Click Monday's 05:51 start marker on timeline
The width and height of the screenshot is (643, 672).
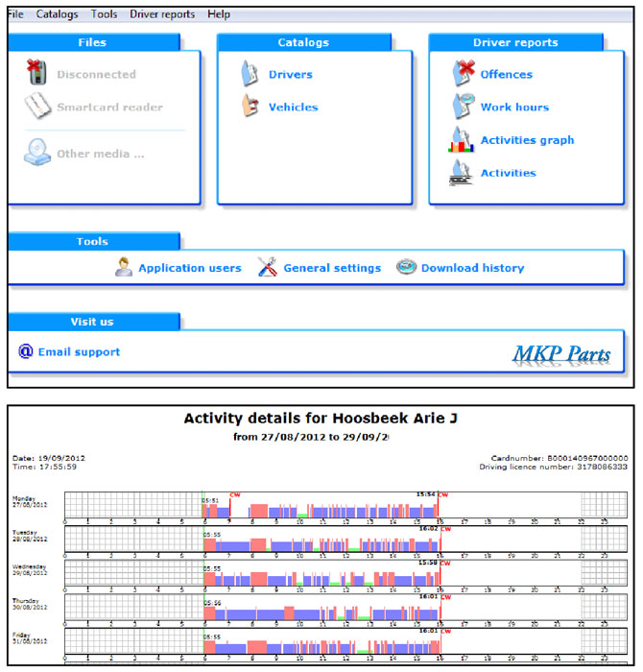(x=209, y=500)
